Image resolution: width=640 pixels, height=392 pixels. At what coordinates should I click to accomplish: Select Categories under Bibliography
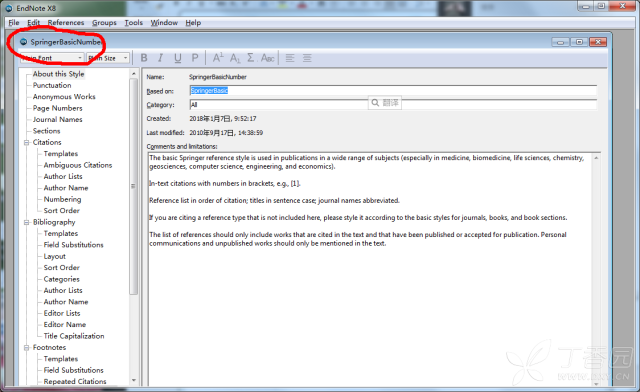click(62, 279)
